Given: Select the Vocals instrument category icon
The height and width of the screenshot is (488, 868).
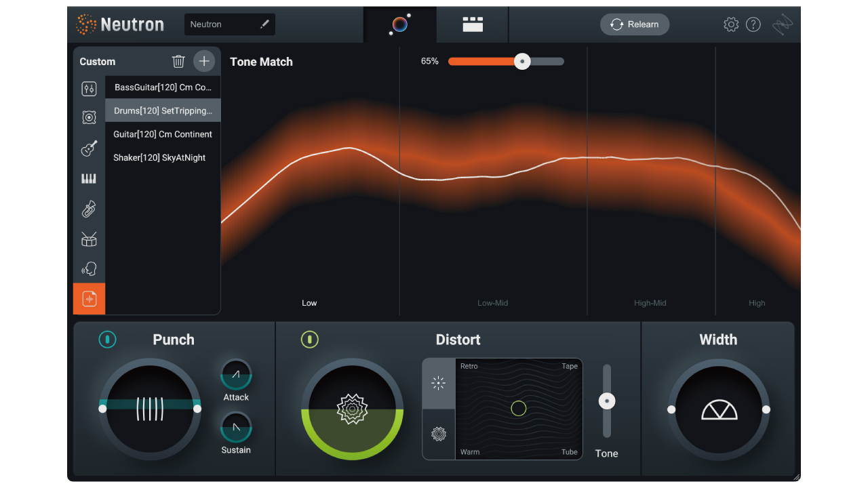Looking at the screenshot, I should click(89, 268).
